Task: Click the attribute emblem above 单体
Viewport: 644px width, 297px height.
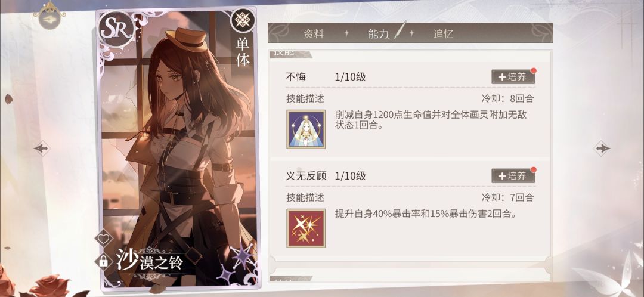Action: click(242, 21)
